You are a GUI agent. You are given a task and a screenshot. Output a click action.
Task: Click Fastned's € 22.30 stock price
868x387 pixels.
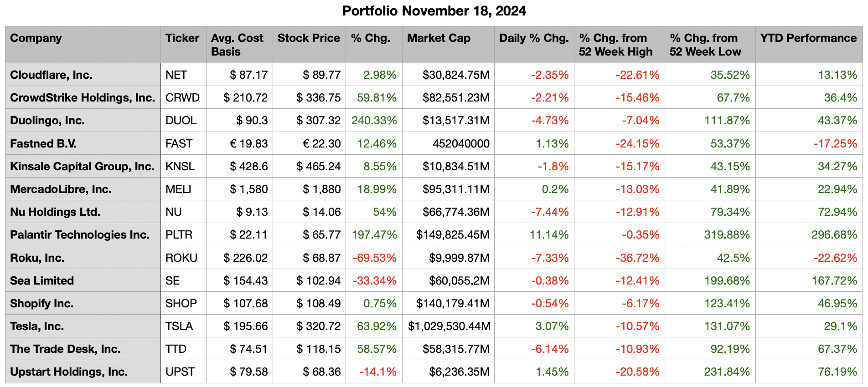[x=321, y=144]
